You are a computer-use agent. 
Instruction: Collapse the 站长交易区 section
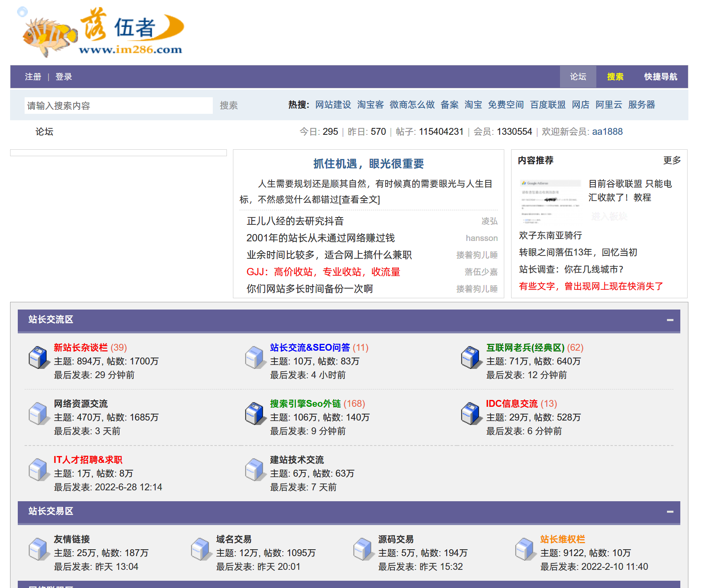pyautogui.click(x=670, y=512)
